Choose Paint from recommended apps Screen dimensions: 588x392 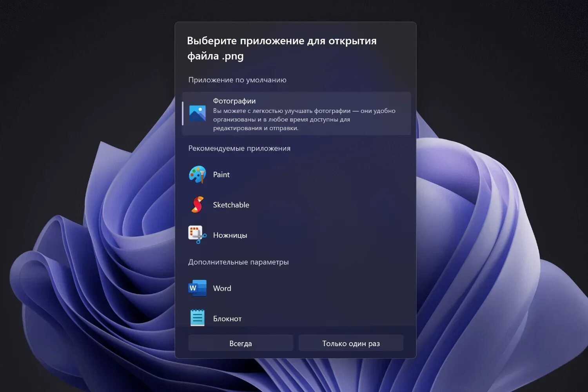click(296, 174)
